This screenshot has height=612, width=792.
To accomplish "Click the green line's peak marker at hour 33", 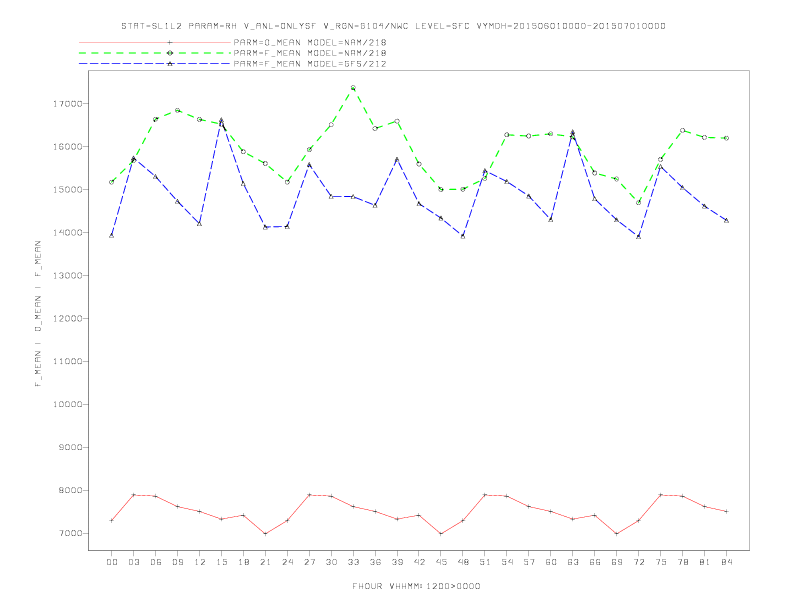I will pos(353,88).
